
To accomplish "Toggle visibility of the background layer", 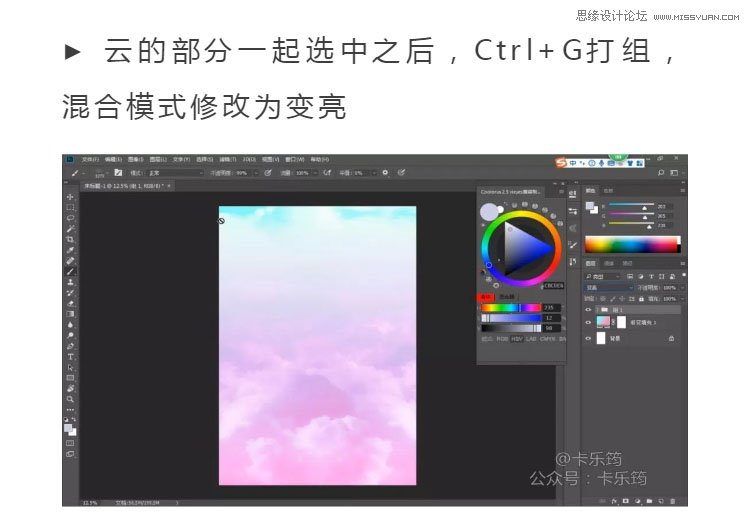I will (x=588, y=339).
